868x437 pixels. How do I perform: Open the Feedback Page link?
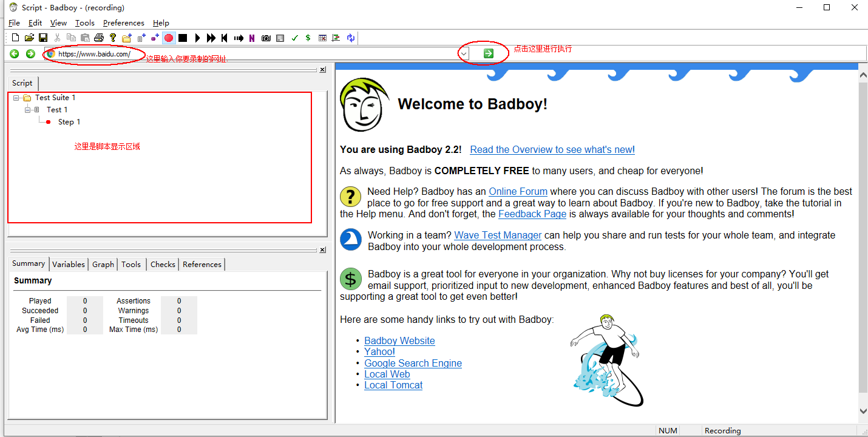coord(532,214)
